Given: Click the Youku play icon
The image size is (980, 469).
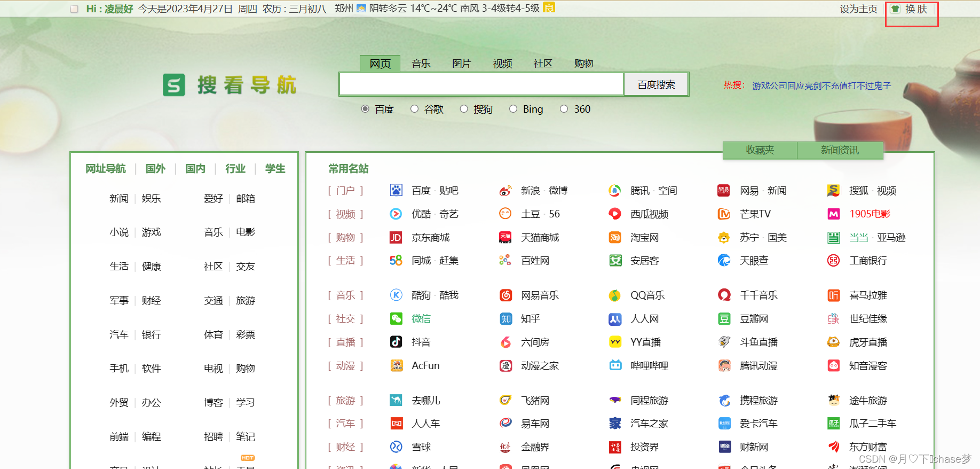Looking at the screenshot, I should [x=396, y=214].
